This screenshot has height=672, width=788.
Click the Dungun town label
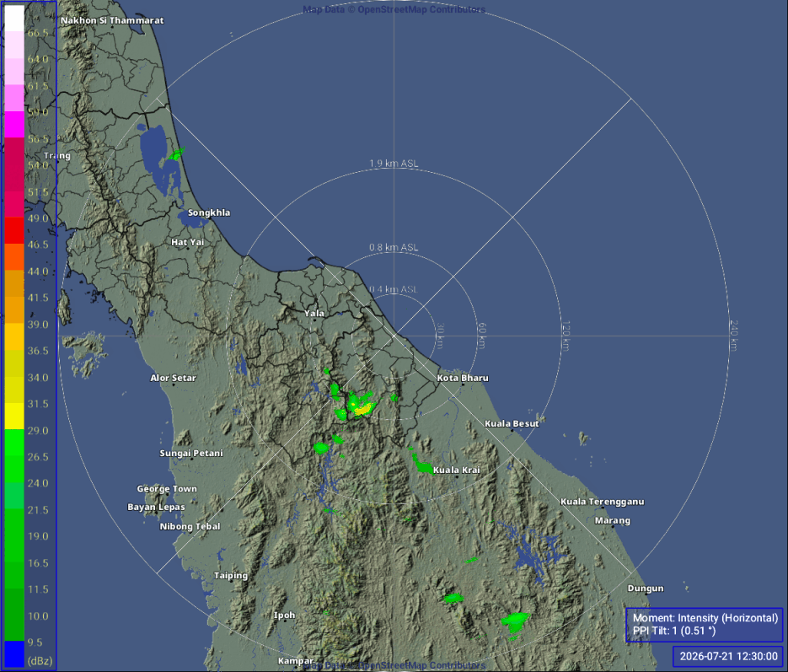point(646,588)
